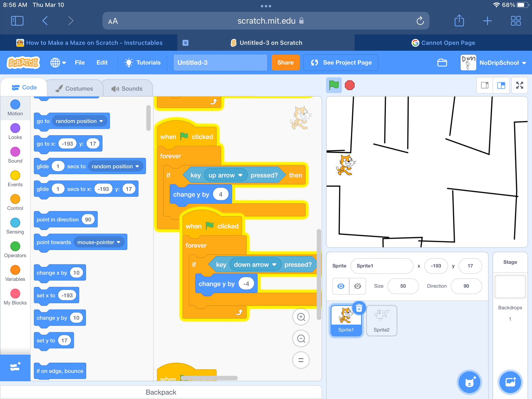
Task: Reset code area zoom with equals control
Action: (301, 360)
